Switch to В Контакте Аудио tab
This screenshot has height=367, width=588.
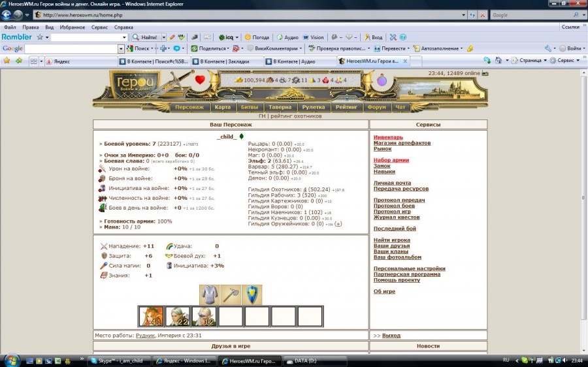point(300,61)
